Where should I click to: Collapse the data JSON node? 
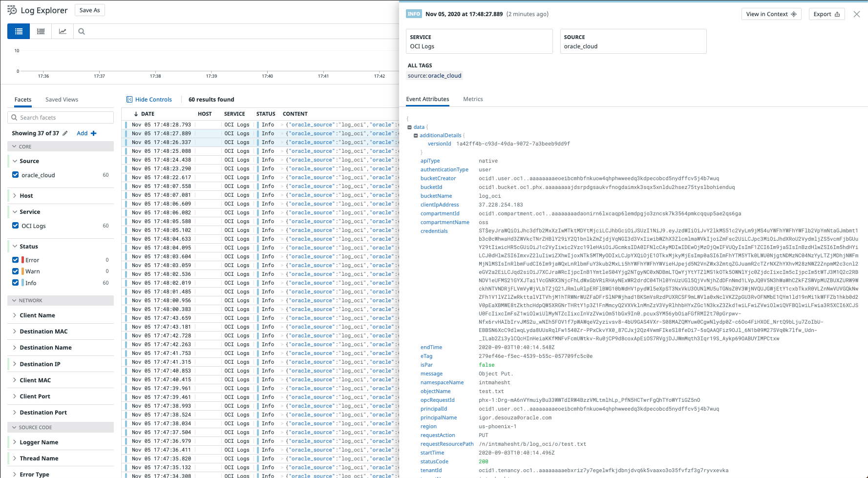point(409,127)
